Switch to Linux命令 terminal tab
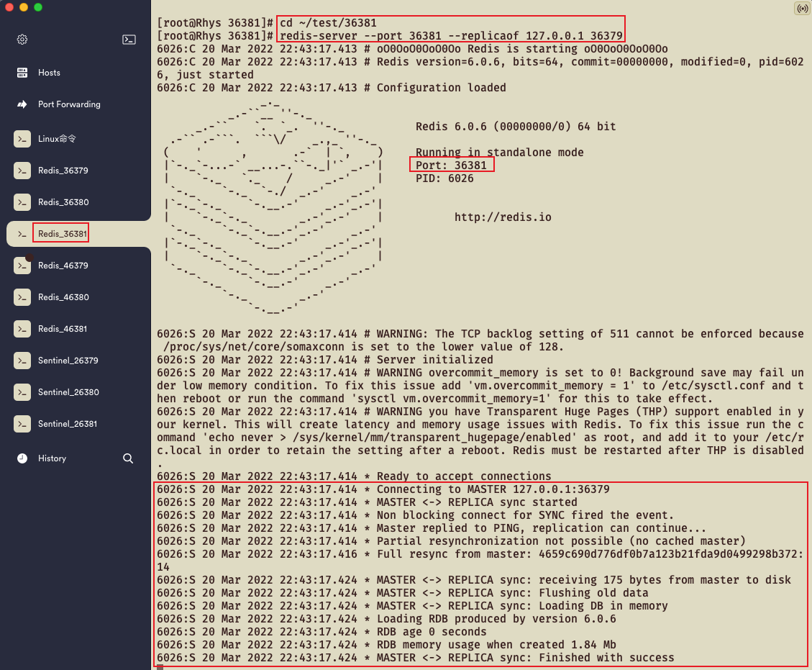 tap(57, 139)
